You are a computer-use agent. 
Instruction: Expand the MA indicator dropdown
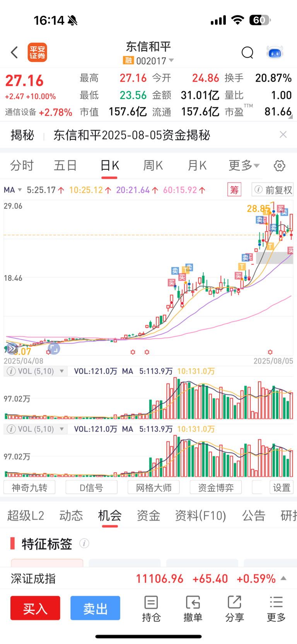pyautogui.click(x=20, y=190)
